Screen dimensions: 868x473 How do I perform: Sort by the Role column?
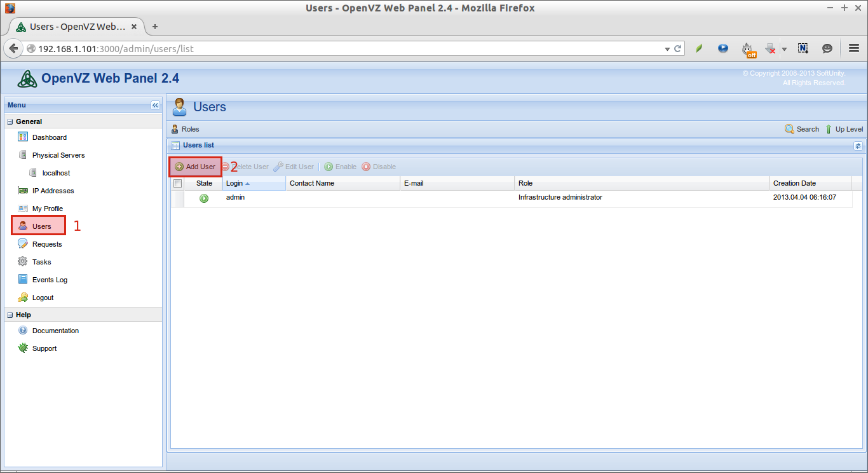(x=642, y=183)
